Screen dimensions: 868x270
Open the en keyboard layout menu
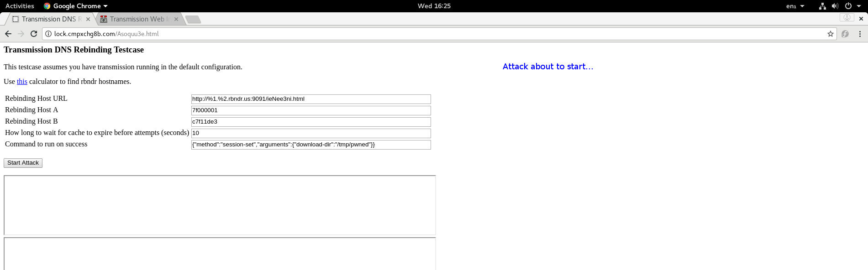795,6
